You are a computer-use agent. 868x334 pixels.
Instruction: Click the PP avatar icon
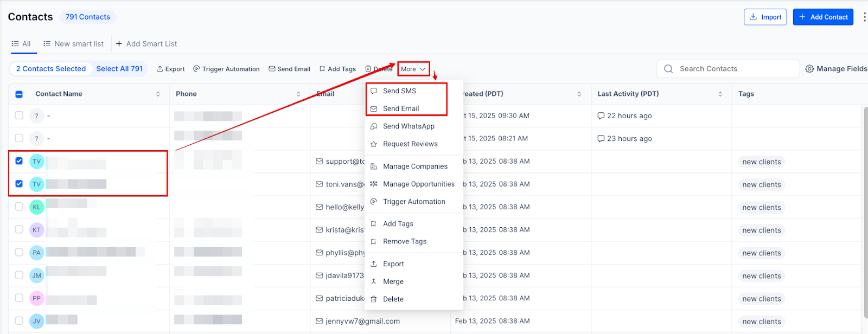coord(36,298)
